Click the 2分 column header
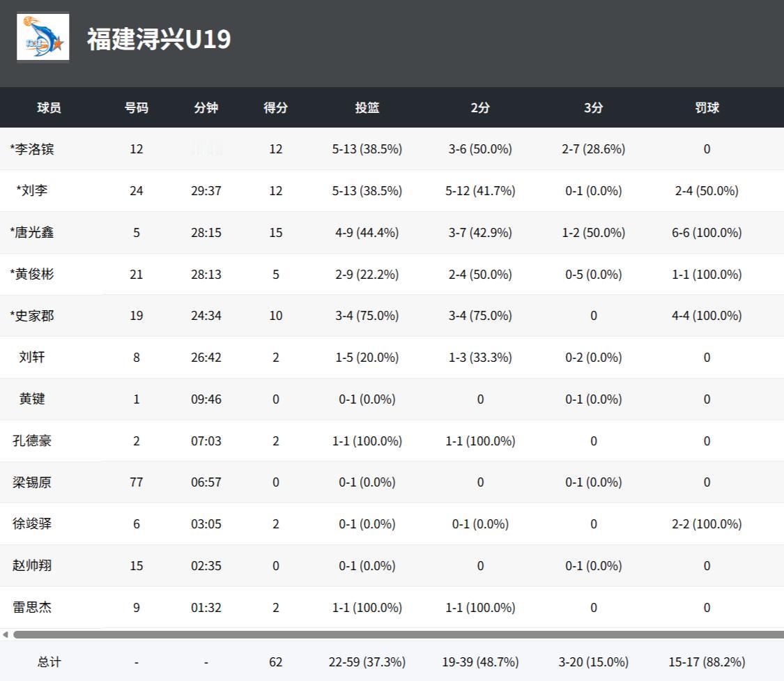The height and width of the screenshot is (681, 784). coord(480,107)
